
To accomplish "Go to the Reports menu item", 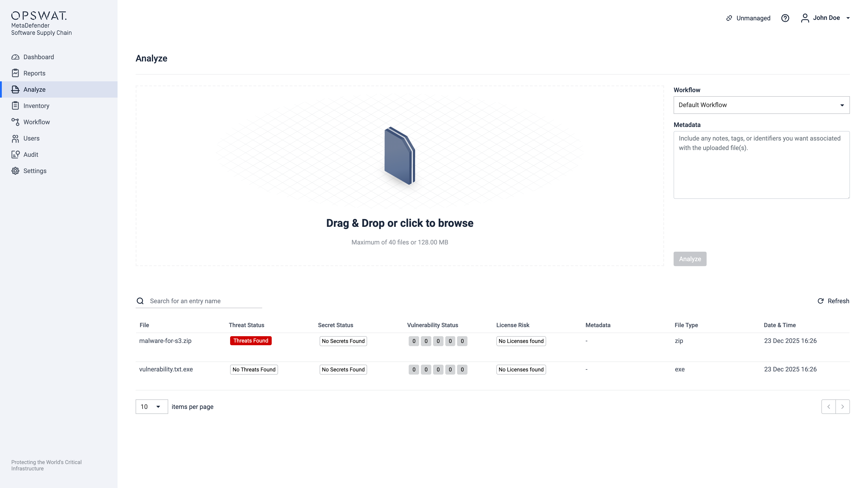I will 34,73.
